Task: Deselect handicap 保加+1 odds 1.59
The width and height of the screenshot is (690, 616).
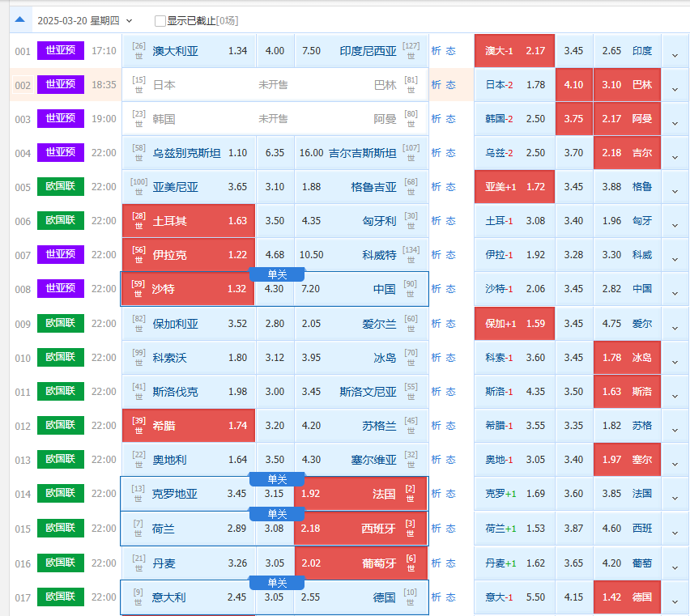Action: (514, 324)
